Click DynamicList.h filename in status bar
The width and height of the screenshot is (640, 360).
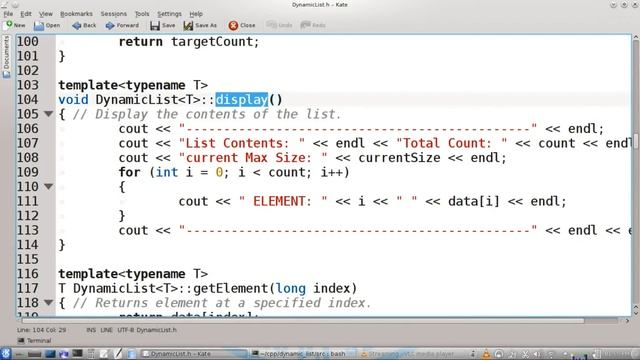tap(156, 330)
